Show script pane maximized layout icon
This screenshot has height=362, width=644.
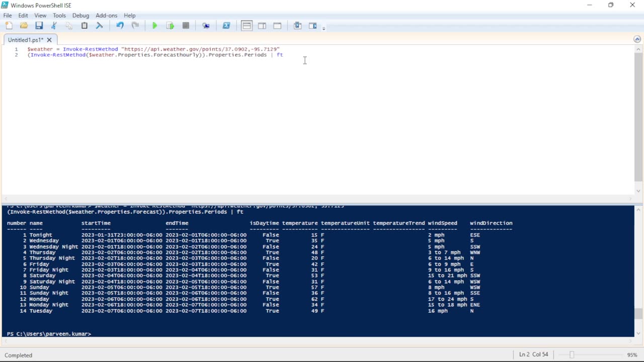tap(277, 26)
